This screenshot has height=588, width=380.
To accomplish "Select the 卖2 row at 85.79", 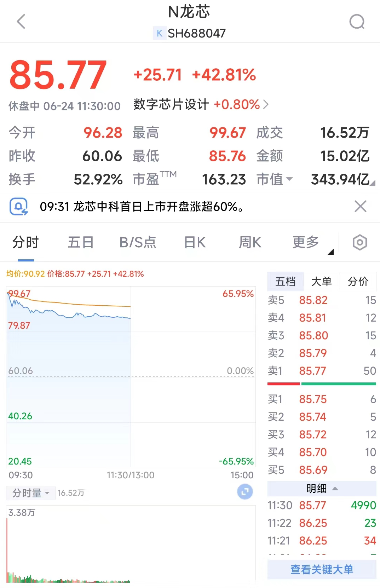I will pyautogui.click(x=322, y=353).
